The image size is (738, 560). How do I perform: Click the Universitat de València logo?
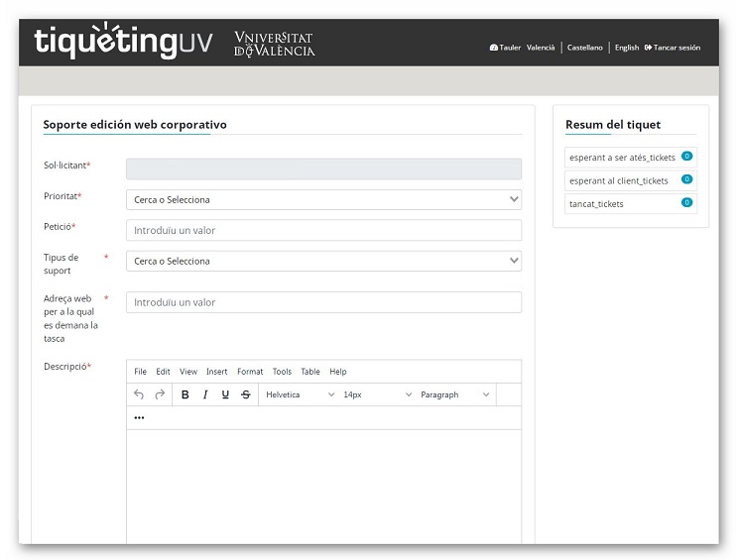pyautogui.click(x=275, y=45)
